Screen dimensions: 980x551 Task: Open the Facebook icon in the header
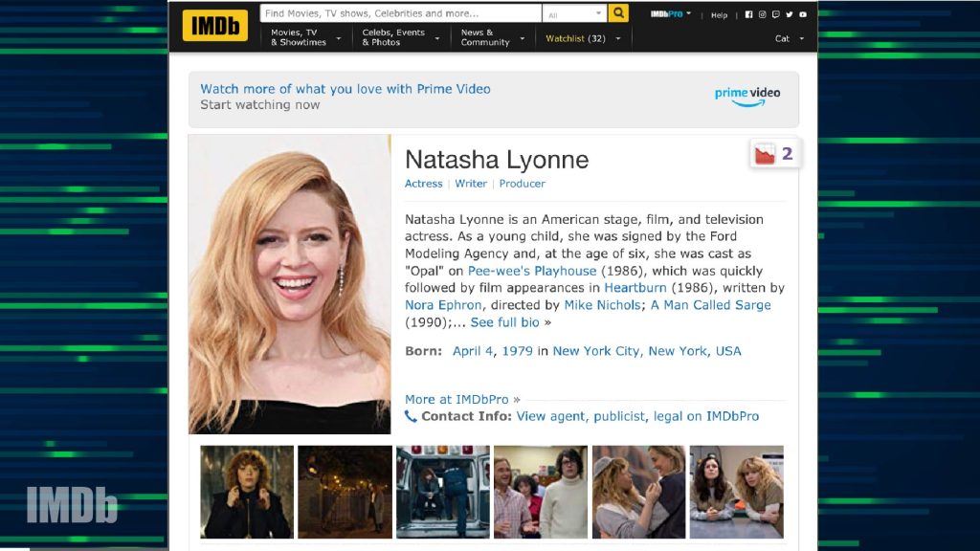pyautogui.click(x=748, y=14)
